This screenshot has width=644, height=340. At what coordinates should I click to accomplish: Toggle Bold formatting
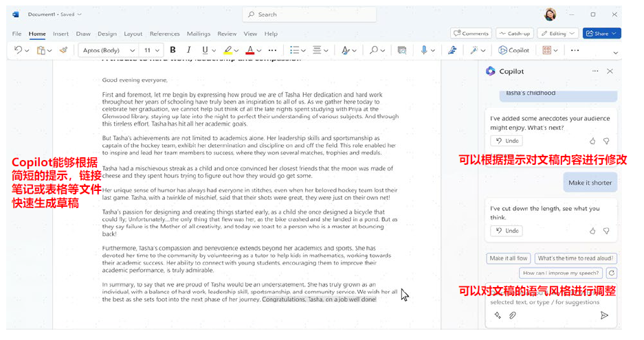pos(173,50)
